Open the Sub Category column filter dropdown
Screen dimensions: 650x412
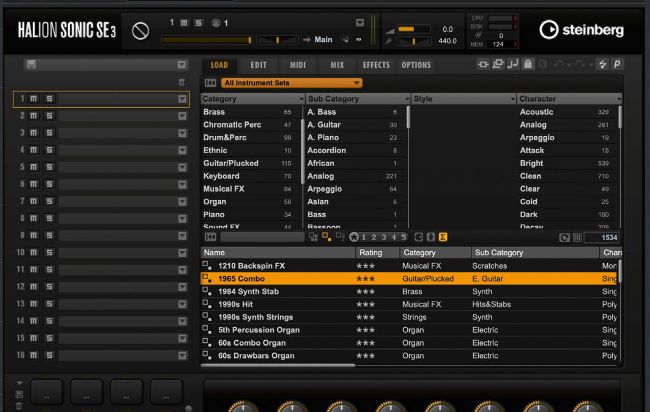coord(407,99)
